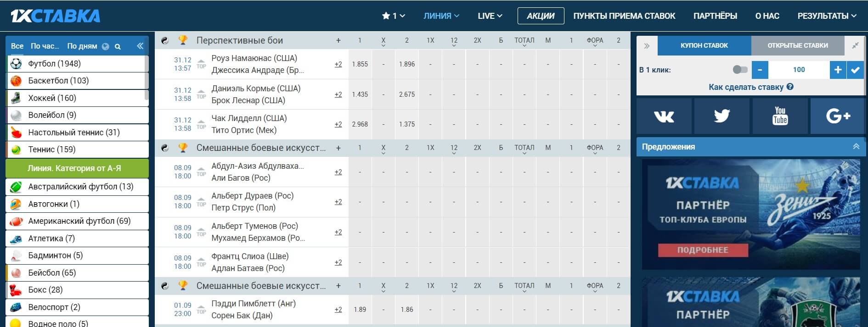Open the YouTube icon tile
The image size is (868, 327).
pos(780,116)
